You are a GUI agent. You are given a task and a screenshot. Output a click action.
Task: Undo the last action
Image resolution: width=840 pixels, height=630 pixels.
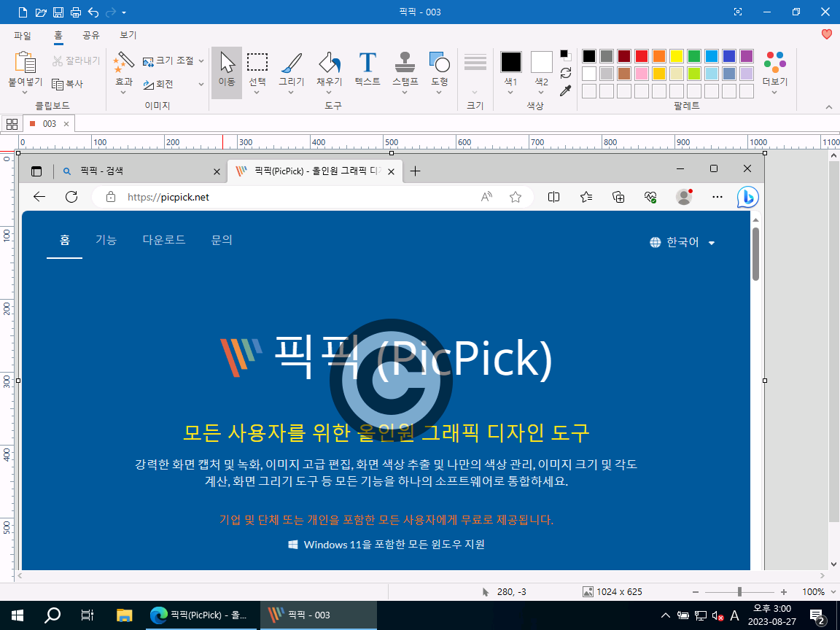tap(93, 12)
